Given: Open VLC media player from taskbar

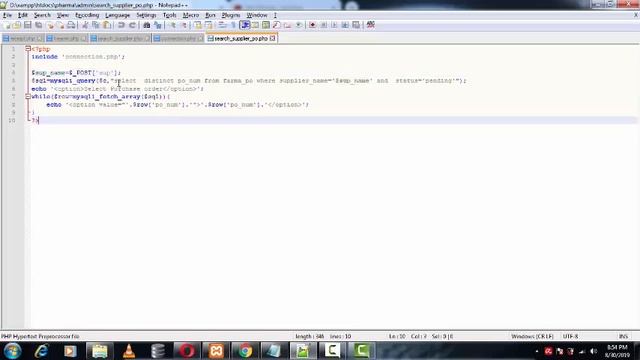Looking at the screenshot, I should point(129,351).
